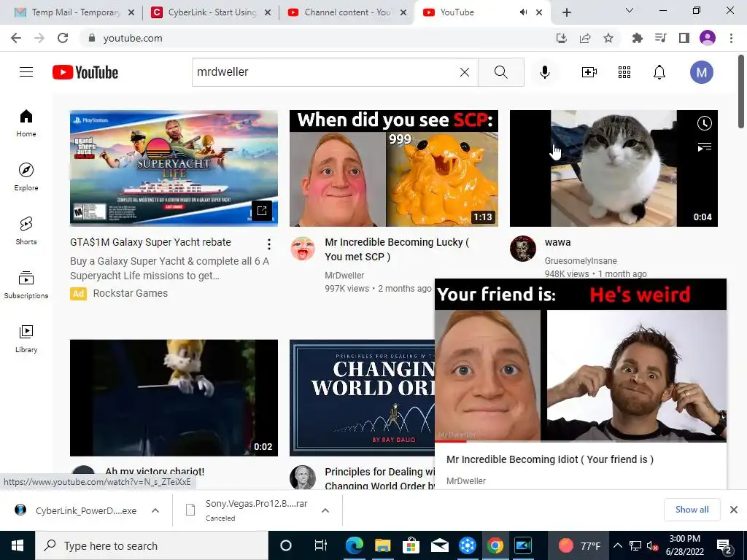Play the wawa cat video thumbnail
This screenshot has height=560, width=747.
(614, 168)
